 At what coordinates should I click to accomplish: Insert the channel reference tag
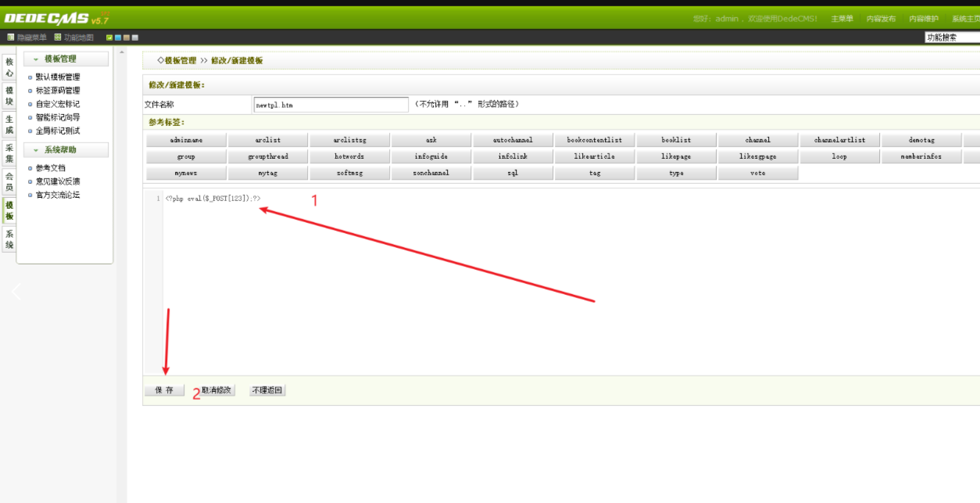click(758, 140)
